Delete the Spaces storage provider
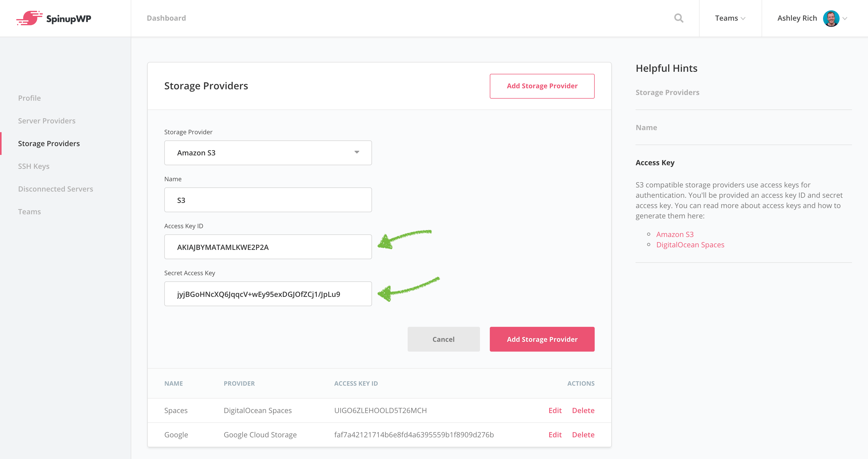This screenshot has width=868, height=459. pyautogui.click(x=583, y=410)
